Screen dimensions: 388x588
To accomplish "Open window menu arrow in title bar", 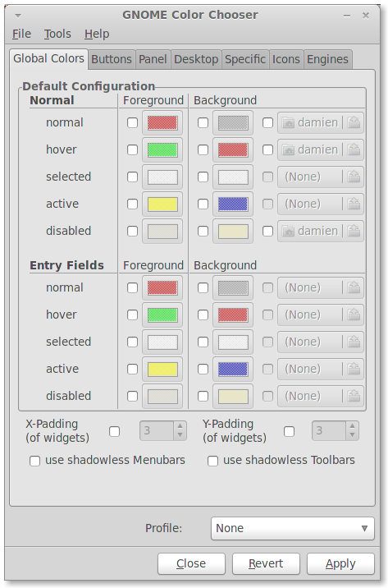I will (18, 16).
